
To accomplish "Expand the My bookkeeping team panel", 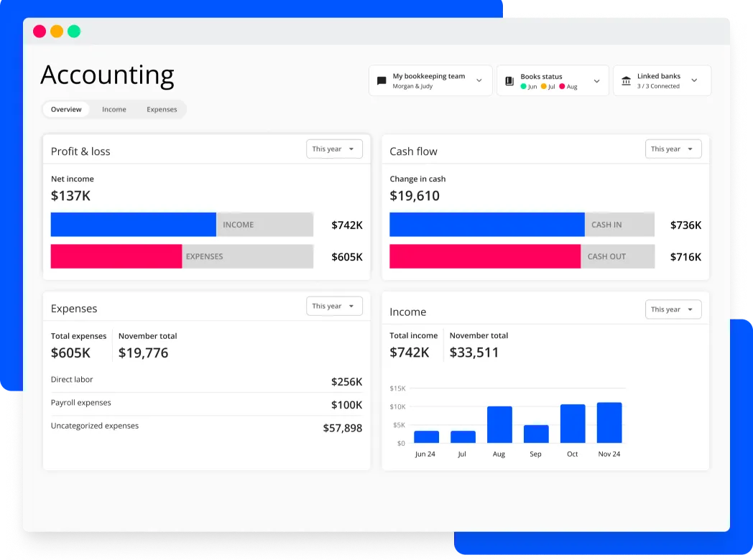I will click(480, 80).
